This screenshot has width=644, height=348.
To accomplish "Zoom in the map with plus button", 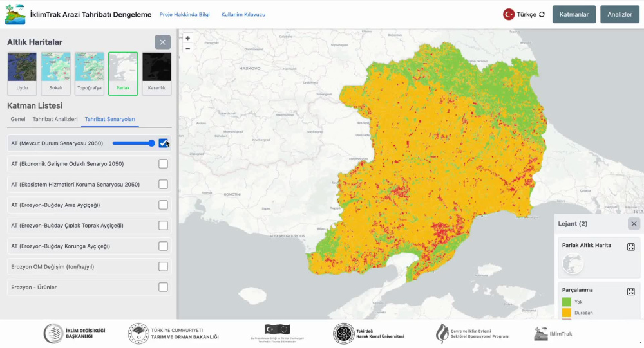I will tap(187, 38).
